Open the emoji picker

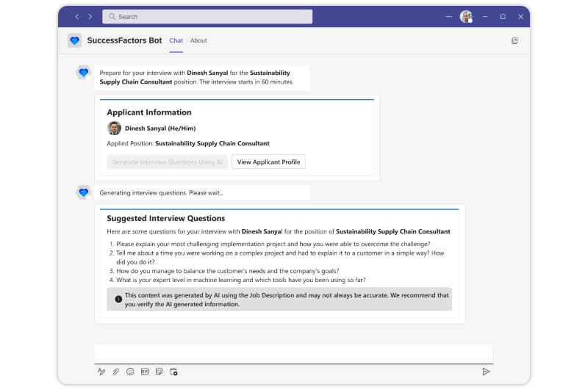point(130,372)
